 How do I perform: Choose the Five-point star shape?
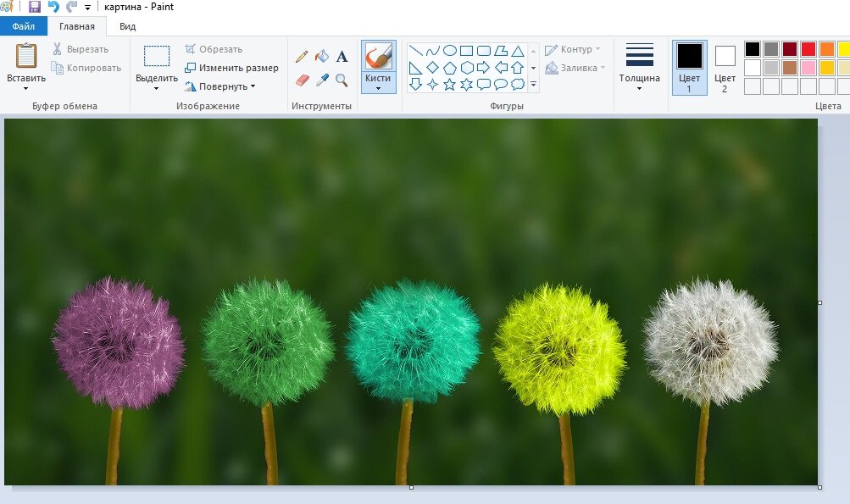449,84
